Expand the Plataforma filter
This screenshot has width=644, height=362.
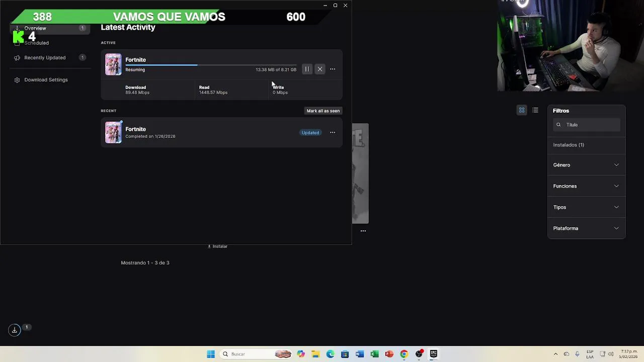tap(586, 228)
